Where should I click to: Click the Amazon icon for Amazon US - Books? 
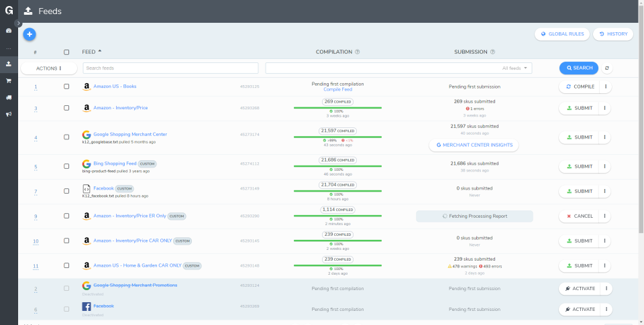(87, 86)
